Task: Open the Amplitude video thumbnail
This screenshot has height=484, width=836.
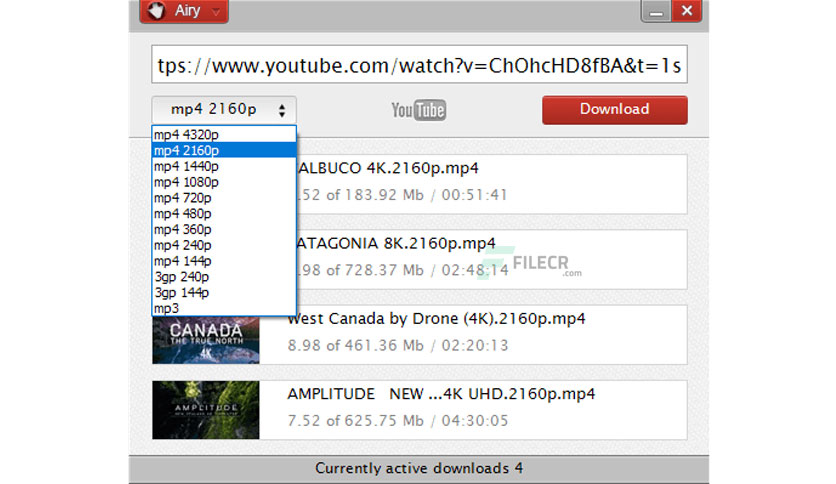Action: click(206, 410)
